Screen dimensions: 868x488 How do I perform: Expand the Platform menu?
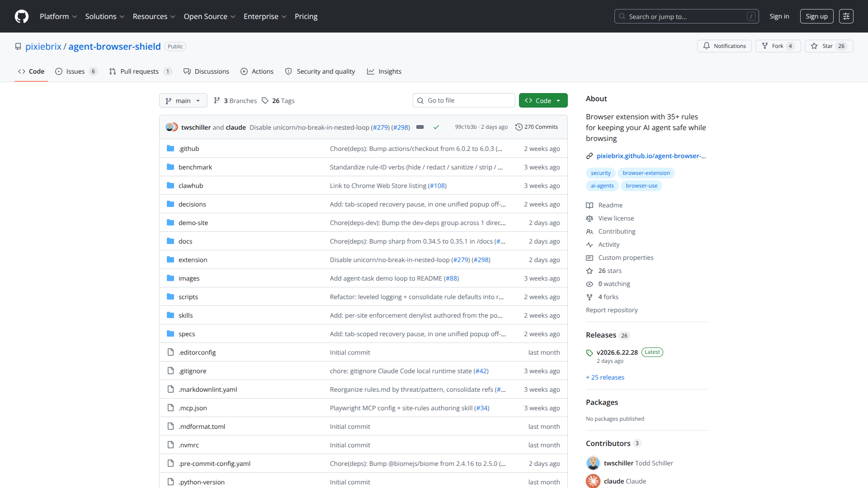(58, 16)
